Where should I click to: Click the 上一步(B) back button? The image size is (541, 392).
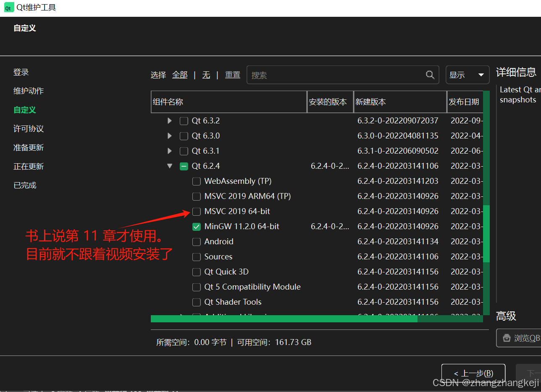pos(473,373)
